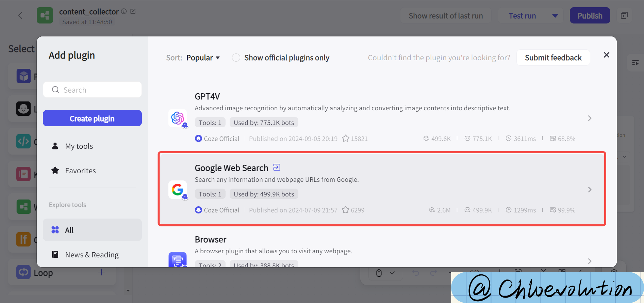Select Favorites in the sidebar
This screenshot has height=303, width=644.
point(92,171)
